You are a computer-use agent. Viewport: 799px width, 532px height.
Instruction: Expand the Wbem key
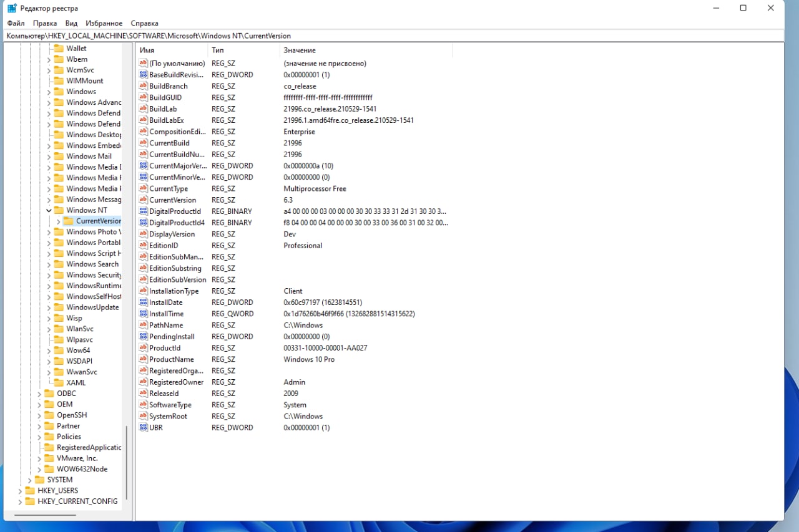click(x=49, y=59)
